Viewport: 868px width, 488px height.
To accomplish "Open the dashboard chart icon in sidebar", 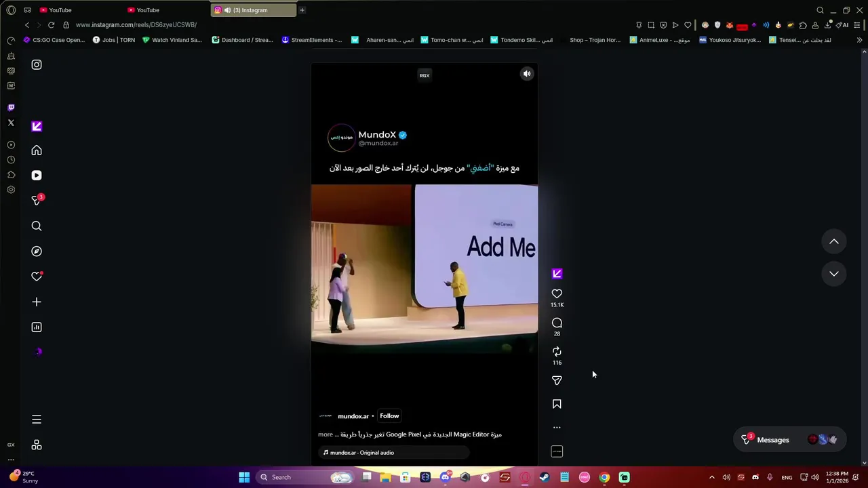I will [37, 327].
